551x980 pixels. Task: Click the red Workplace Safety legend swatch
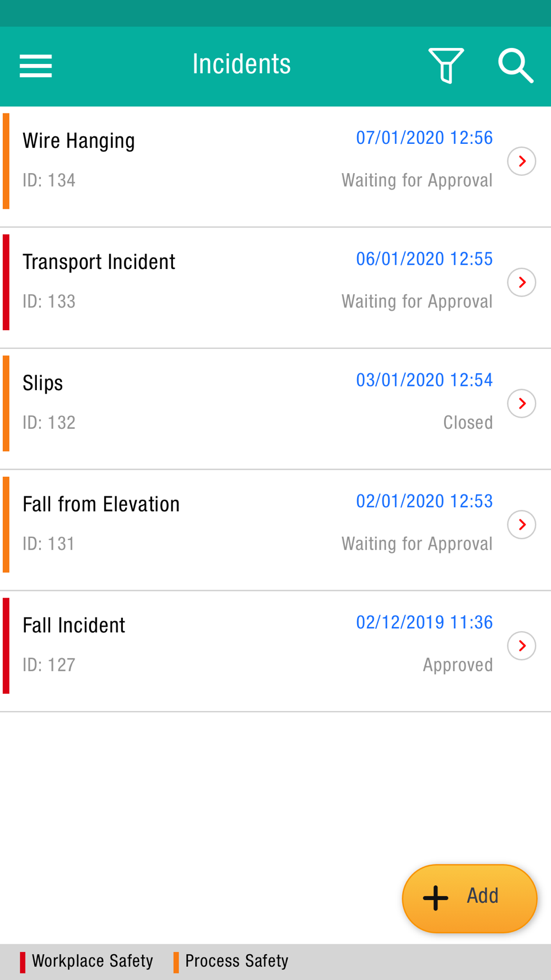23,962
